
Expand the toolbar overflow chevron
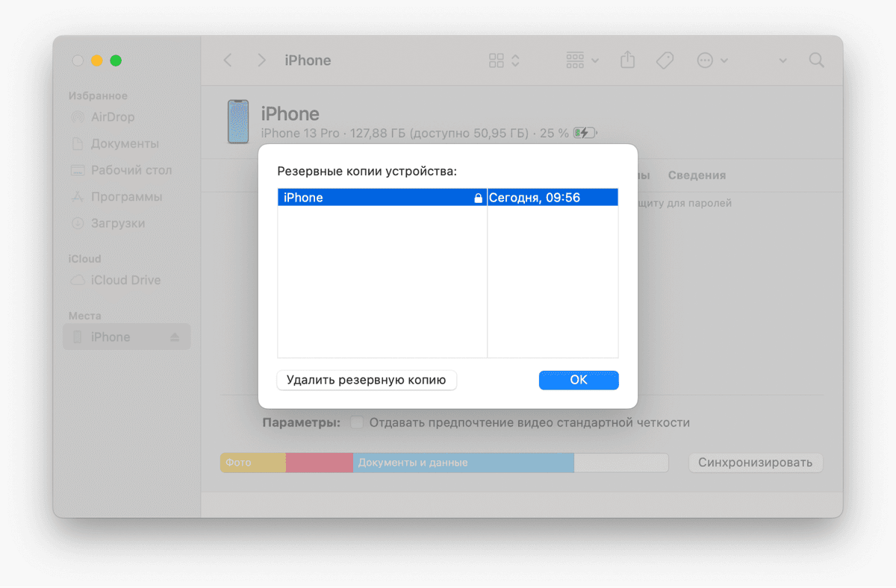point(783,60)
